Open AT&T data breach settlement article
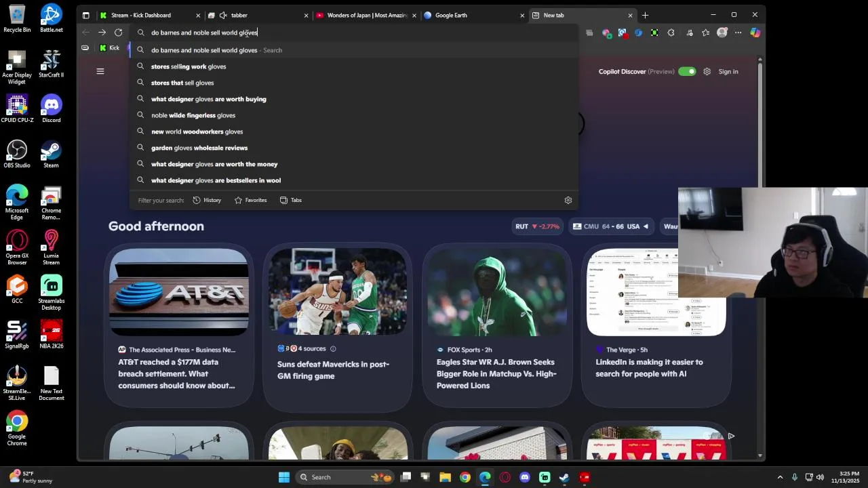 176,373
